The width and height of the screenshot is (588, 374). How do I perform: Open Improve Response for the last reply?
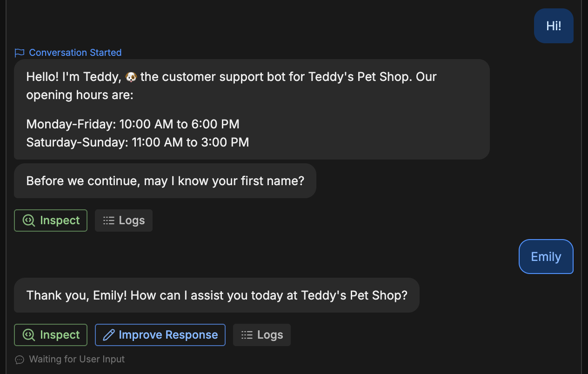pos(160,335)
